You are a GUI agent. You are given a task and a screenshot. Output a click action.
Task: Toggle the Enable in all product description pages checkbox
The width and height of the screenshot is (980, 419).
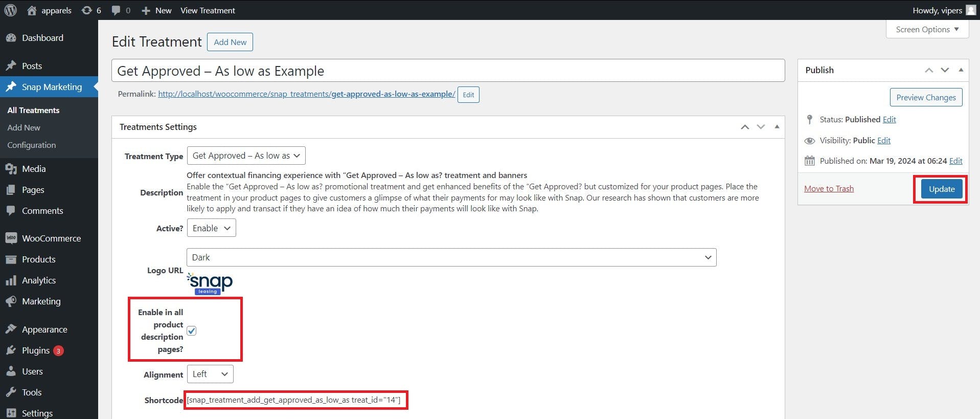[192, 331]
